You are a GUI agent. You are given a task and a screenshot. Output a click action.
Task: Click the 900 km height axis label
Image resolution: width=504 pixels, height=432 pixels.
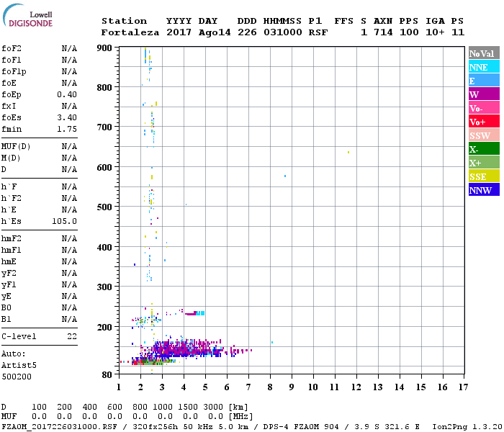click(x=104, y=48)
